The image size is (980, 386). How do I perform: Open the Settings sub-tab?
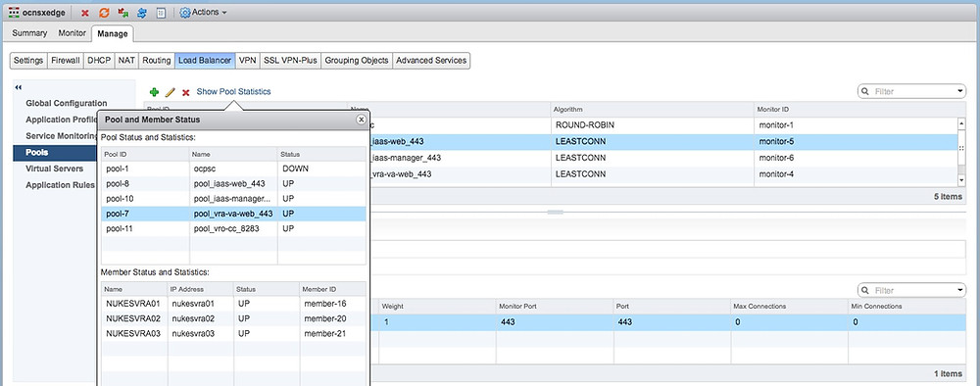pyautogui.click(x=28, y=61)
